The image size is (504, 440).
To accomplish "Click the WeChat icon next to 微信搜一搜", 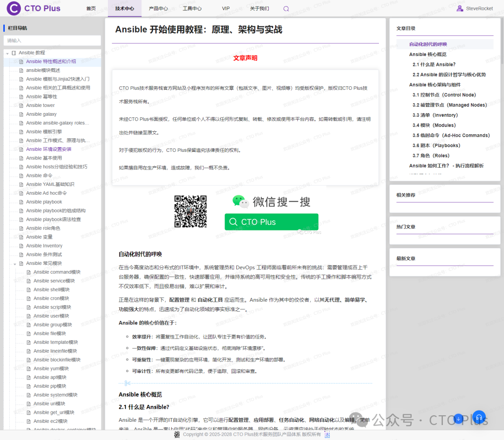I will 239,202.
